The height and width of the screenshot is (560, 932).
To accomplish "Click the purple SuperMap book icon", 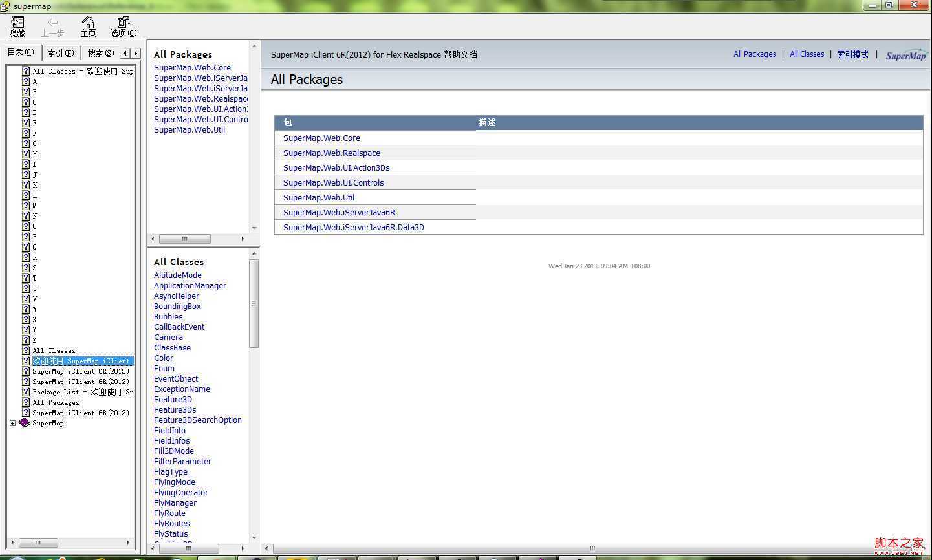I will [x=25, y=423].
